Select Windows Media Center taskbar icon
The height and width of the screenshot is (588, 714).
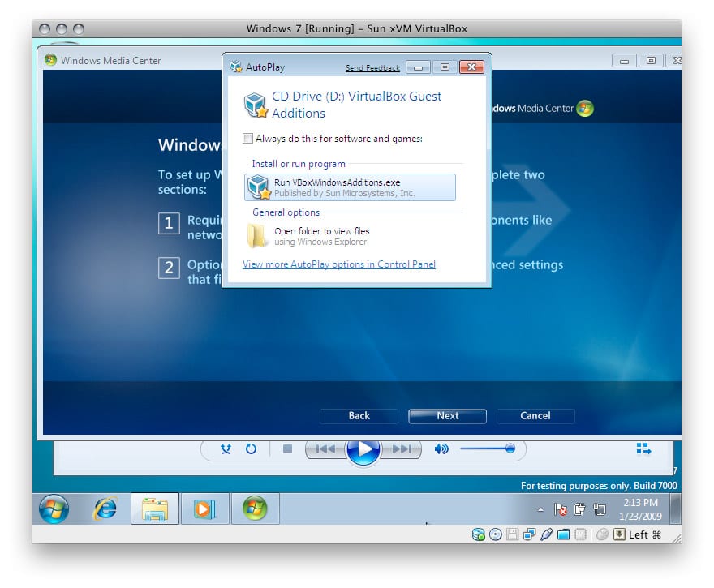pos(255,509)
